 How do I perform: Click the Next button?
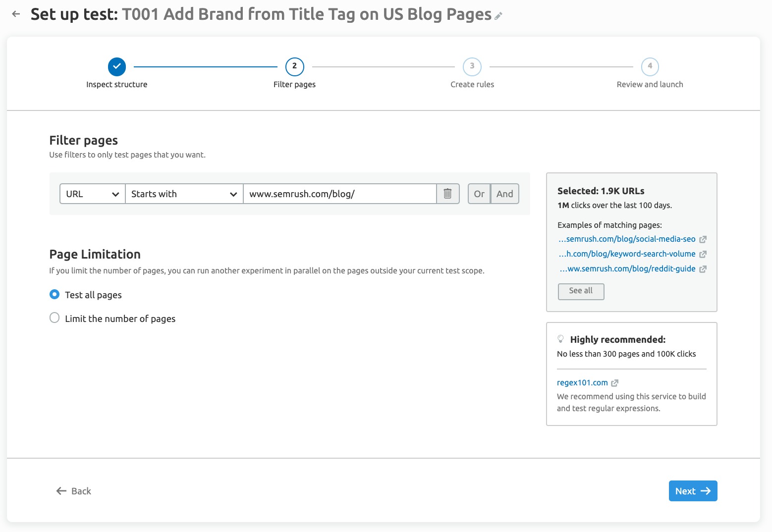coord(692,491)
